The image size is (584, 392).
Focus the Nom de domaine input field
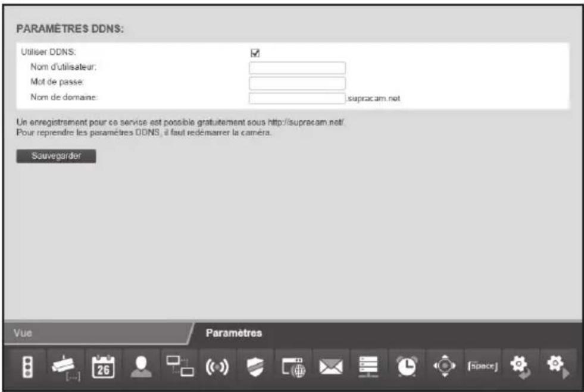click(297, 98)
